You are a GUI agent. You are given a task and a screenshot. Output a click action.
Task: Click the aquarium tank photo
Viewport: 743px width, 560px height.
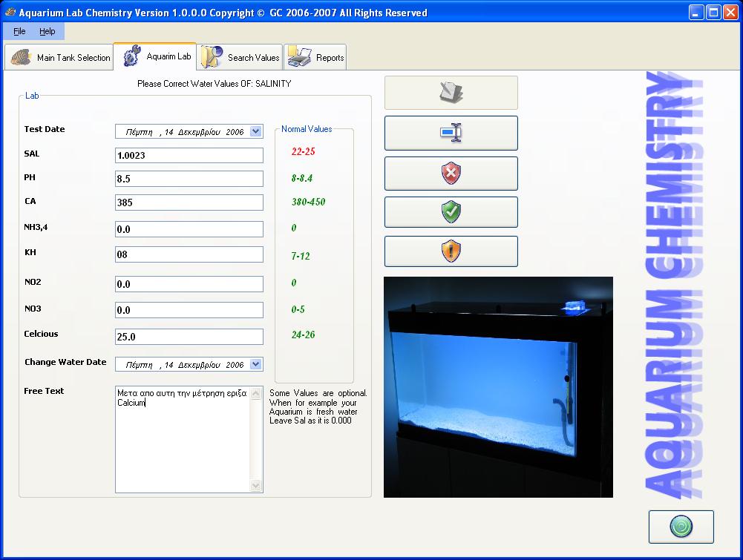click(x=498, y=386)
